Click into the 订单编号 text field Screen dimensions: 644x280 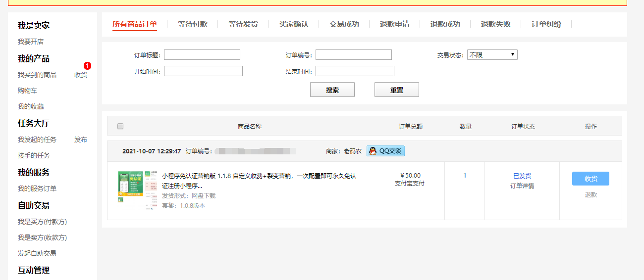point(354,55)
